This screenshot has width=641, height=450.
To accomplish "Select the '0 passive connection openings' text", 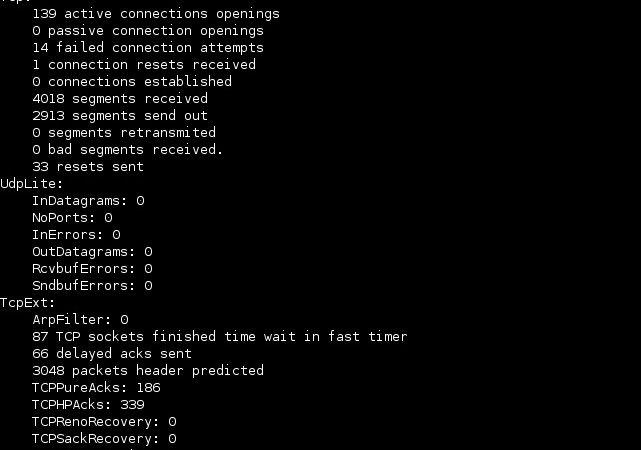I will 148,31.
